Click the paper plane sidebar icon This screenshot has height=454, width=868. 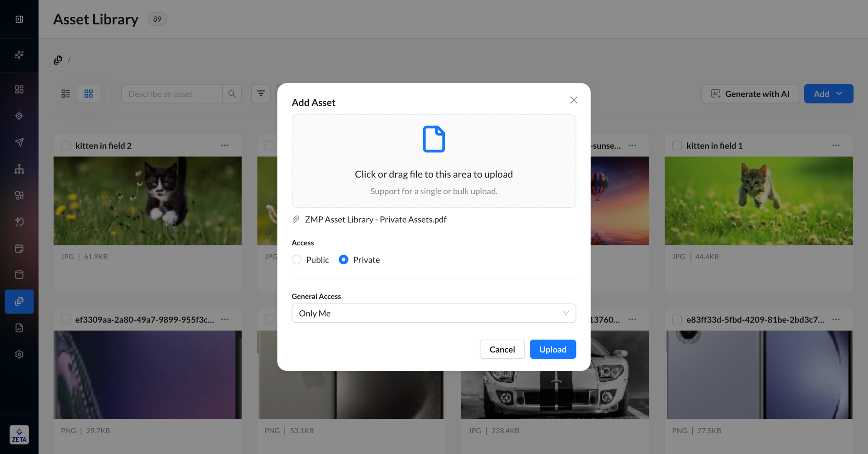[x=19, y=142]
